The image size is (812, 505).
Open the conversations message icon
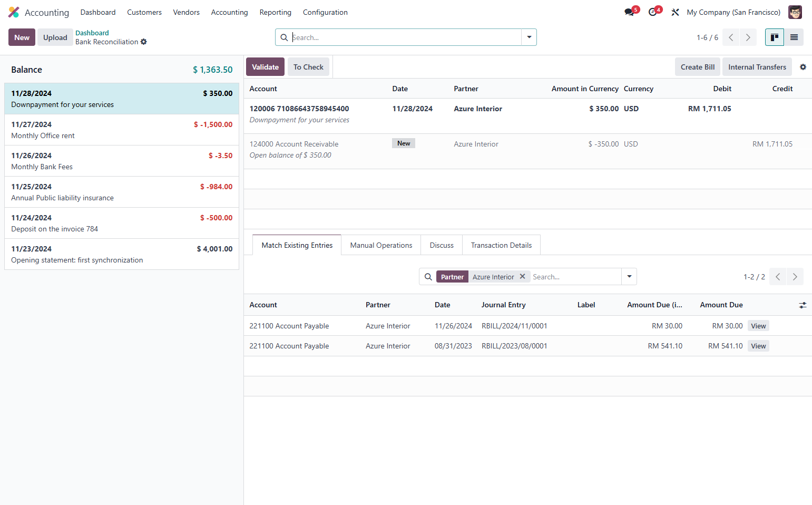pyautogui.click(x=629, y=12)
